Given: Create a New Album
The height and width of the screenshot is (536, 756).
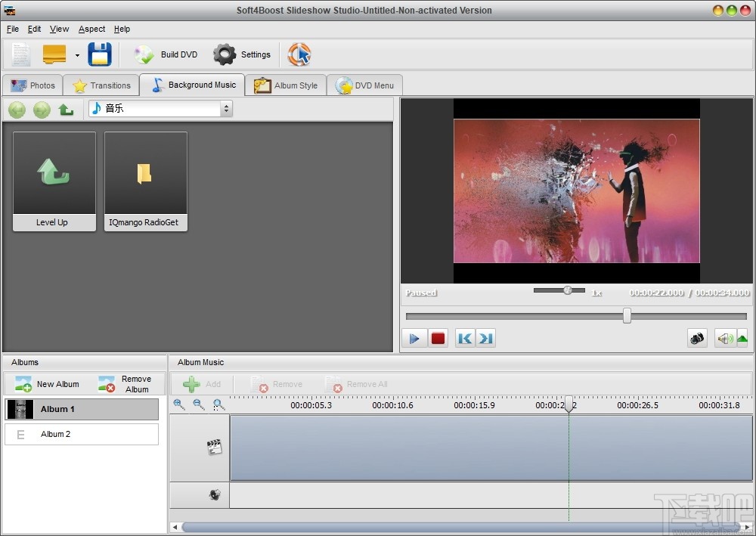Looking at the screenshot, I should (x=47, y=384).
